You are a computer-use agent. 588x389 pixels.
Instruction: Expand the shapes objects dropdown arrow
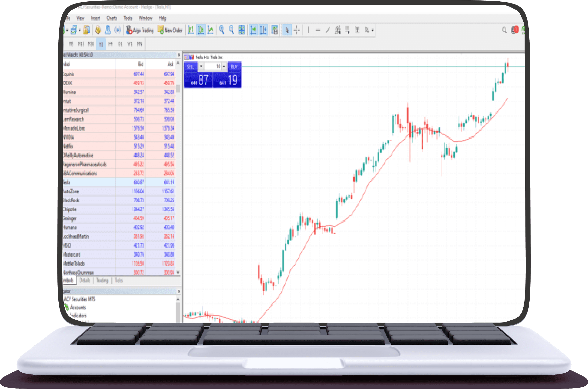tap(372, 30)
